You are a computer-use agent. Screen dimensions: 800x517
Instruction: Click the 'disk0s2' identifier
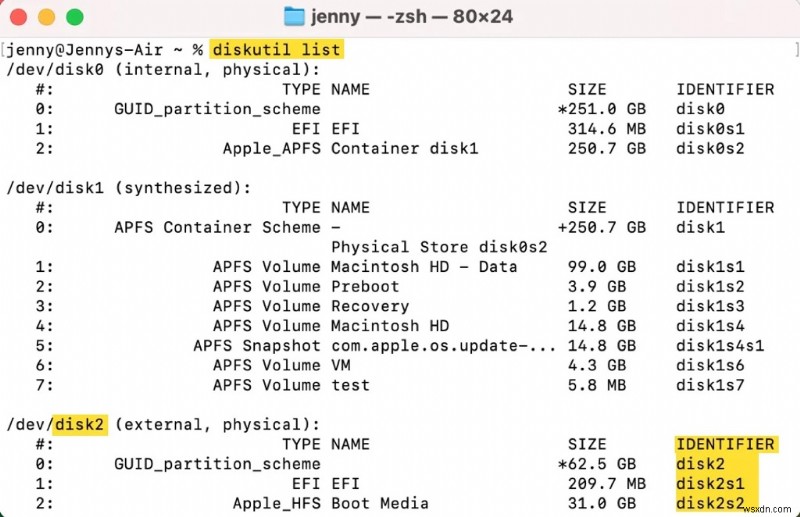710,149
